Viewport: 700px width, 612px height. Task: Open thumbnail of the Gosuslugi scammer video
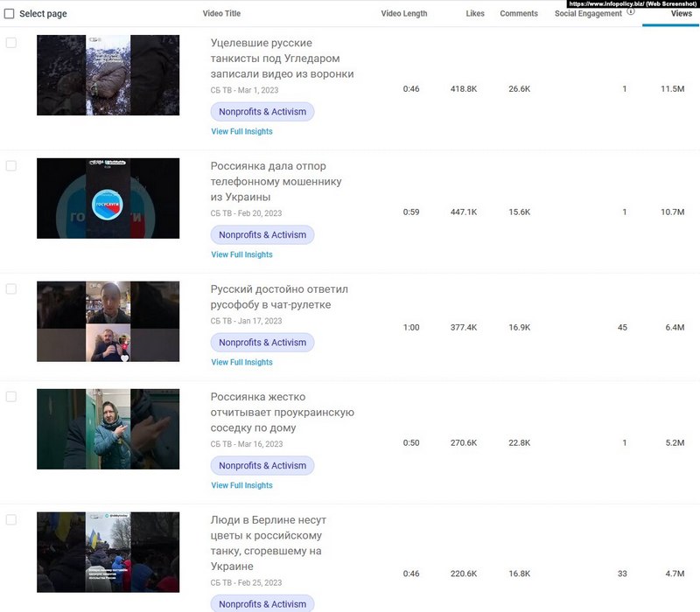tap(108, 198)
